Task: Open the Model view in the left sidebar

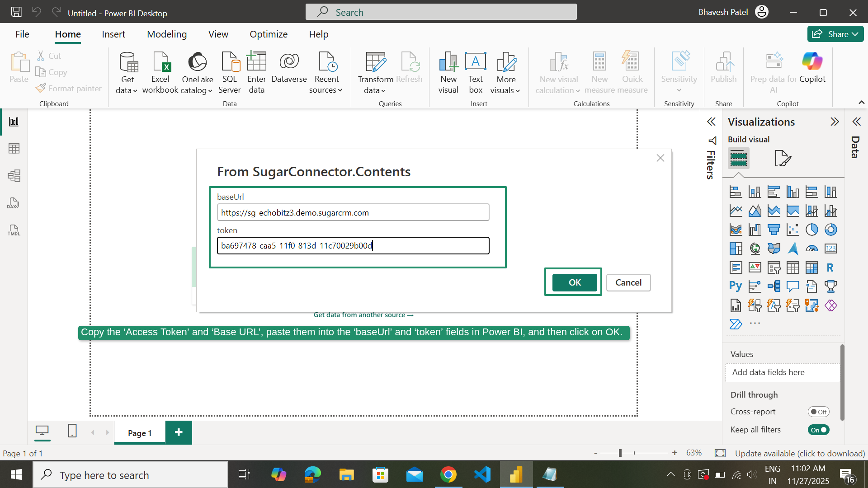Action: tap(14, 176)
